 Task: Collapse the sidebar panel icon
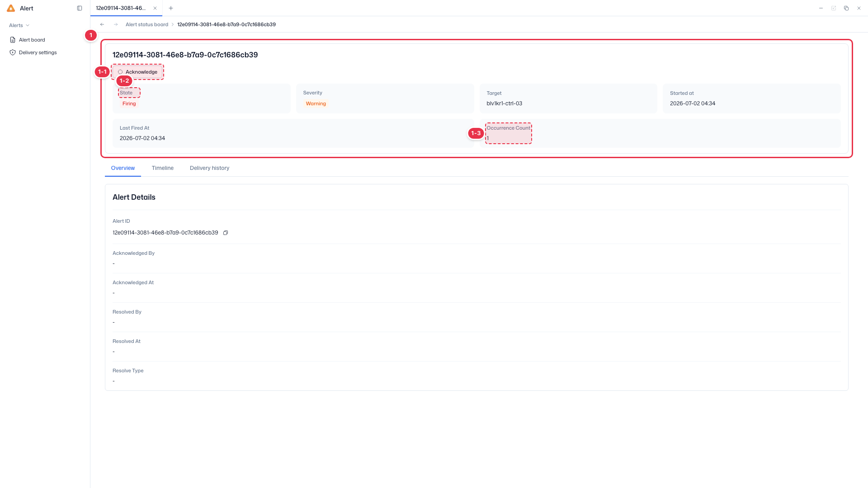(80, 8)
